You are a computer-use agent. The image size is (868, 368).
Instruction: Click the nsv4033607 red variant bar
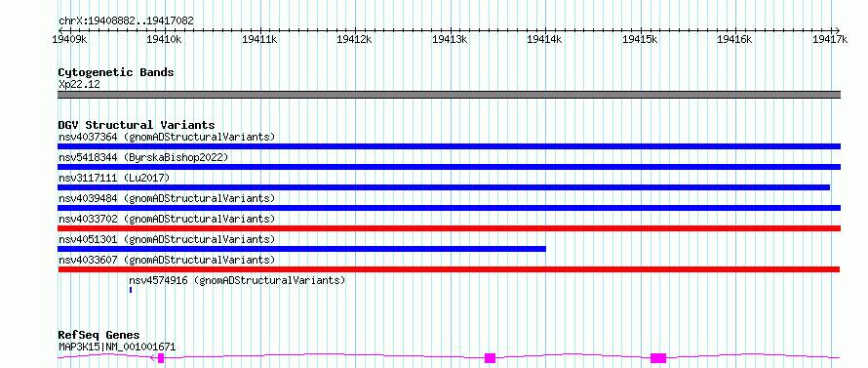449,269
